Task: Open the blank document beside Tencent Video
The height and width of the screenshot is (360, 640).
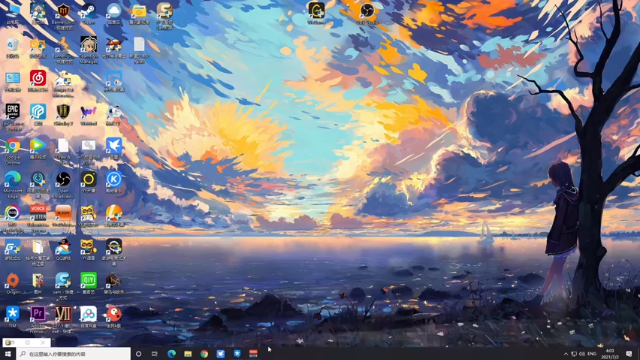Action: 63,150
